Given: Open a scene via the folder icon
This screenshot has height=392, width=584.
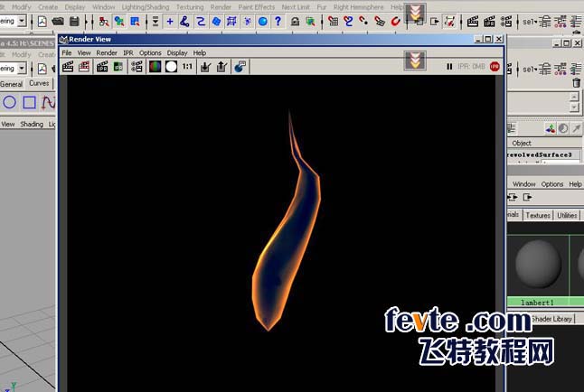Looking at the screenshot, I should pos(58,22).
